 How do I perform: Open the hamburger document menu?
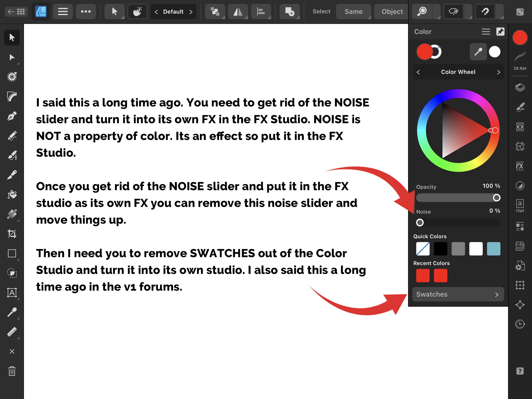point(63,11)
